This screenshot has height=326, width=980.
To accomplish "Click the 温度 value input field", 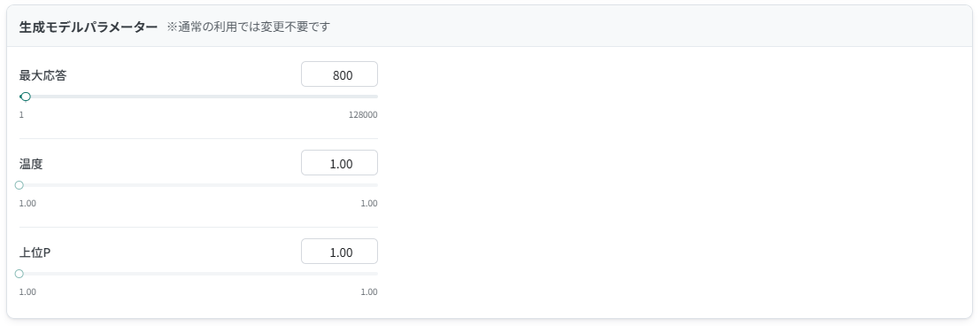I will (339, 163).
